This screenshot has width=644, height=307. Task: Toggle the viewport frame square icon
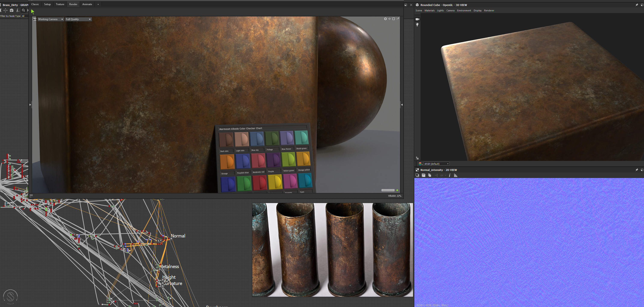click(394, 19)
